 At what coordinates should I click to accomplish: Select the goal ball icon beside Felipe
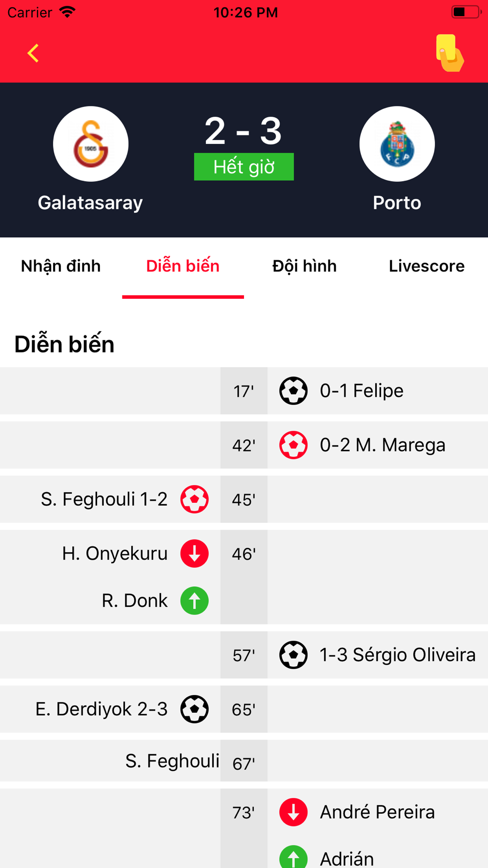click(293, 391)
